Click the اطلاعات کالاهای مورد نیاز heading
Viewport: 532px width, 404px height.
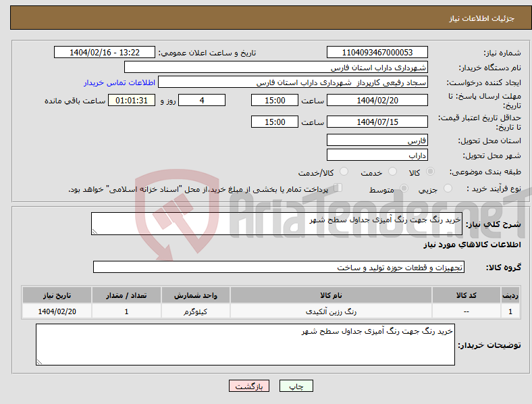point(472,245)
